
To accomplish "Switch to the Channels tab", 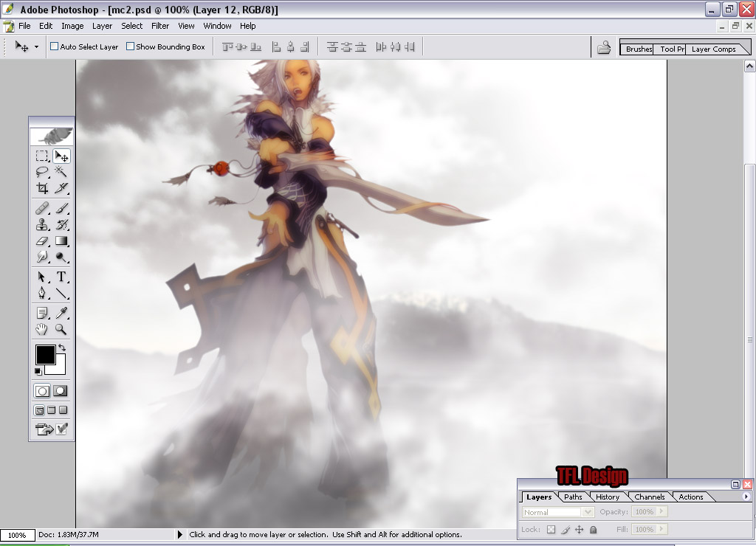I will coord(650,497).
